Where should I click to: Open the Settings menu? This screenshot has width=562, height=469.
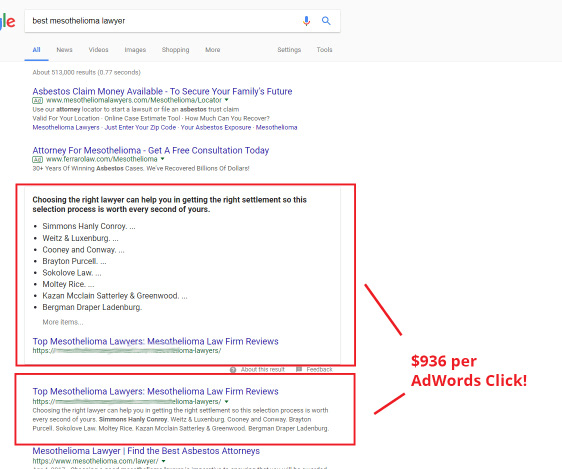pos(289,50)
